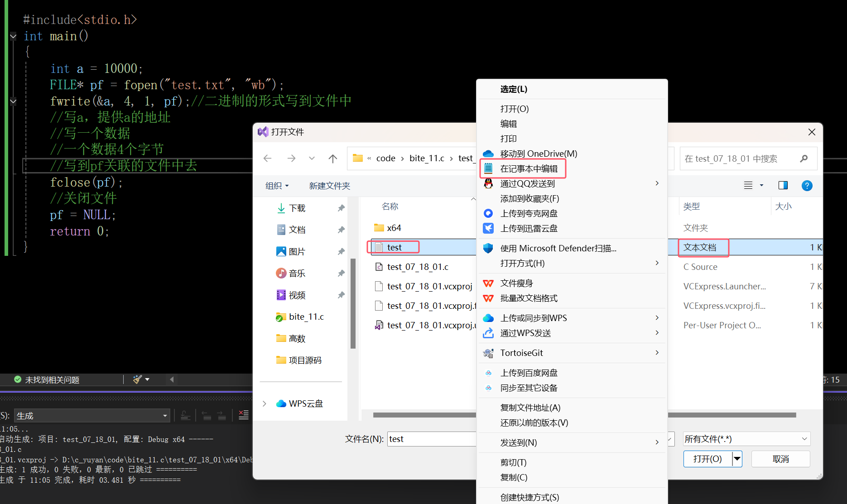Scan with Microsoft Defender shield icon
Viewport: 847px width, 504px height.
(x=488, y=248)
